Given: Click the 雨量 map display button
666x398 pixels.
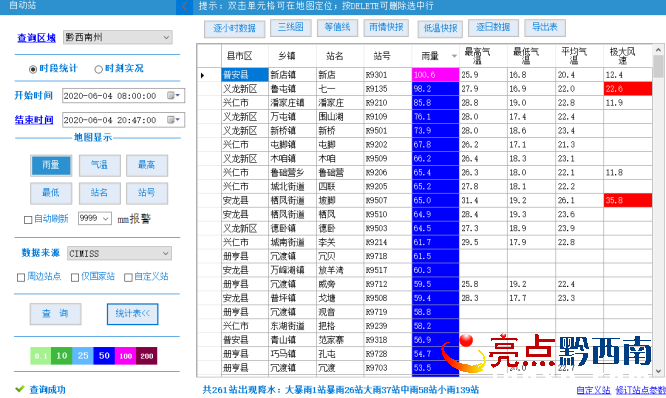Looking at the screenshot, I should pos(51,165).
